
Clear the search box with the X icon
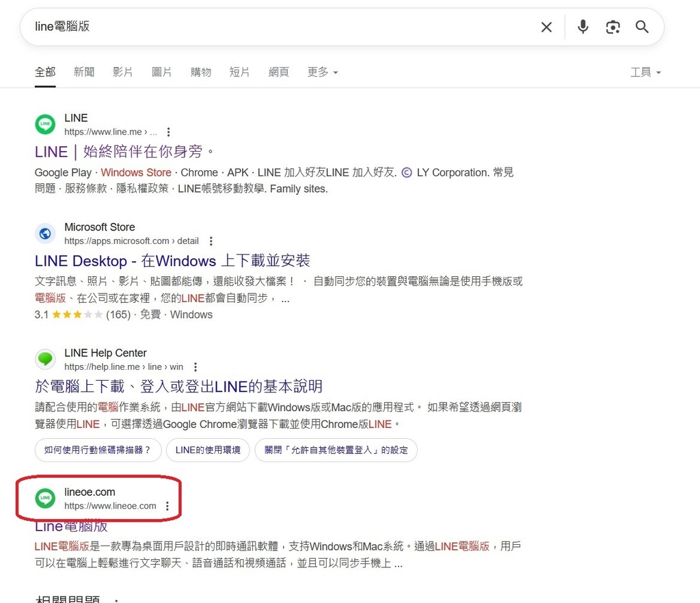(x=546, y=27)
